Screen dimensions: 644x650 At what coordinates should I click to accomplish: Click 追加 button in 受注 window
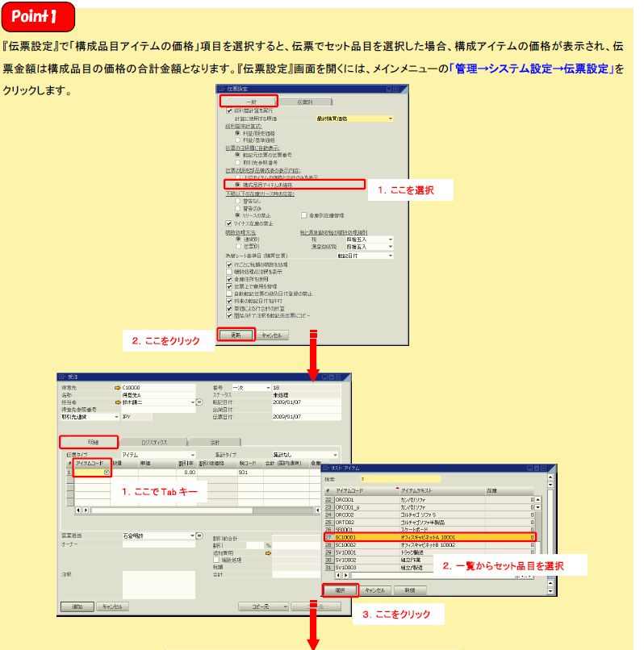point(77,606)
